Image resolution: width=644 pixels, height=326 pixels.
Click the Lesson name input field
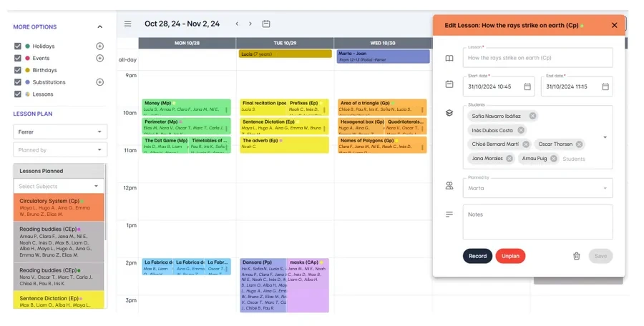(x=537, y=58)
